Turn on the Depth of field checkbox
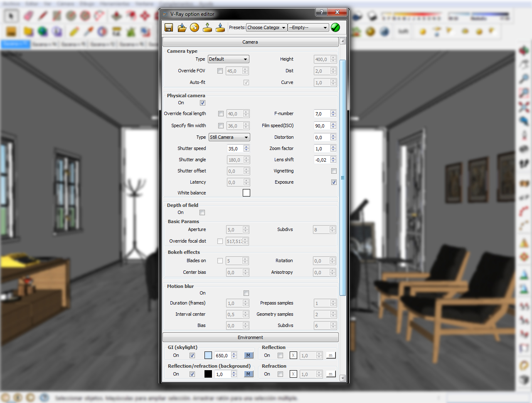The image size is (532, 403). click(202, 213)
